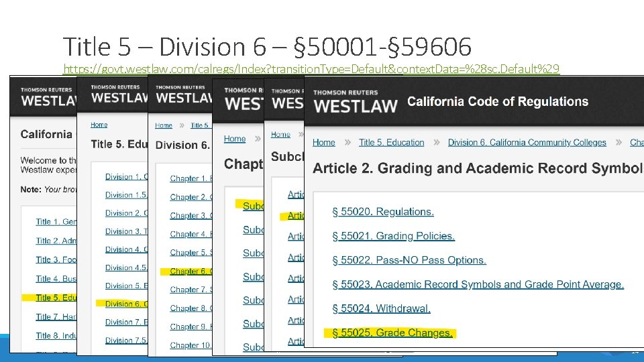This screenshot has width=644, height=362.
Task: Open Division 4 link in Title 5 window
Action: point(126,249)
